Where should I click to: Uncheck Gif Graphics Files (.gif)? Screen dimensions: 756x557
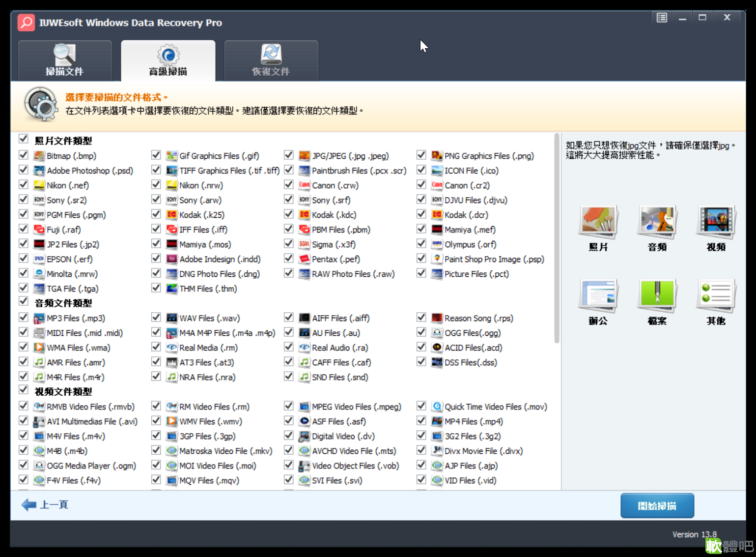click(156, 155)
